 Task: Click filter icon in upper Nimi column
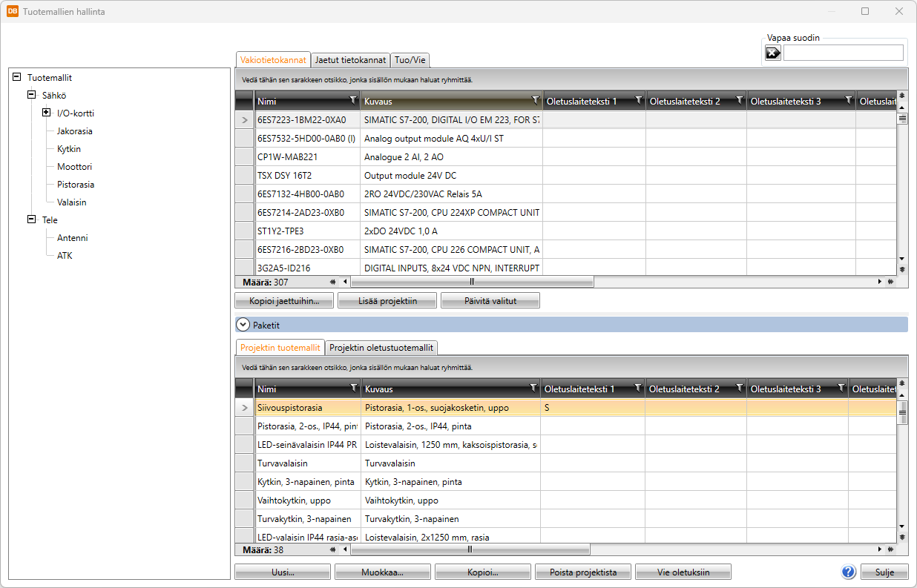click(x=352, y=100)
